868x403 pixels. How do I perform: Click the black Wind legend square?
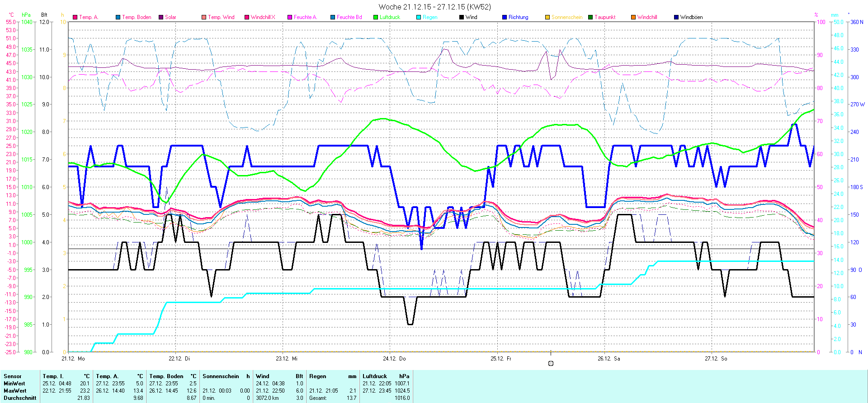point(462,17)
